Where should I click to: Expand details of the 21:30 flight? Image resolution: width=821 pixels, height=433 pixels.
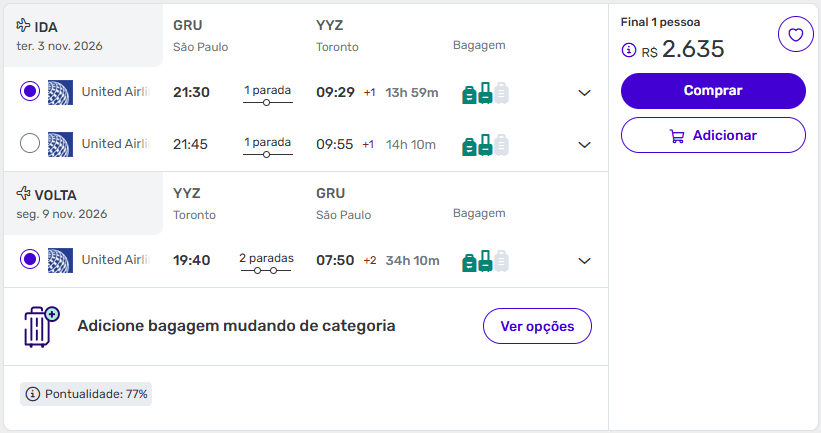click(x=585, y=93)
